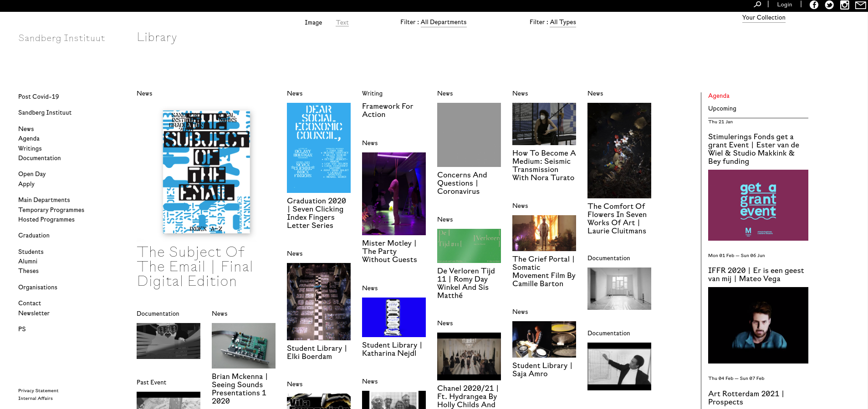This screenshot has width=868, height=409.
Task: Open Student Library Katharina Nejdl blue thumbnail
Action: [x=393, y=317]
